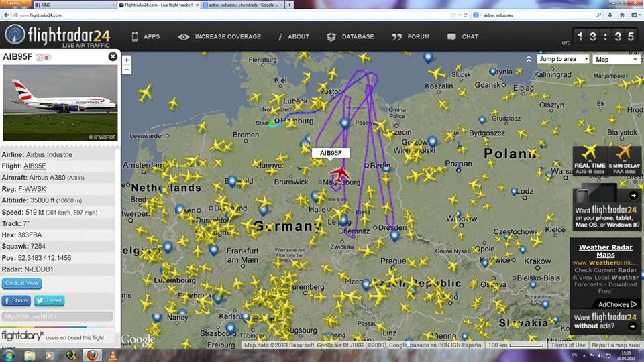
Task: Open the Map type dropdown
Action: tap(616, 60)
